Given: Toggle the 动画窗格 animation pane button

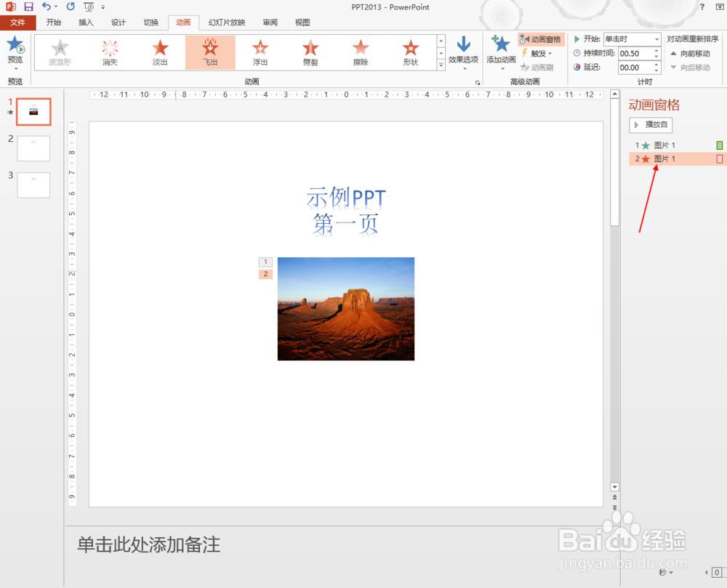Looking at the screenshot, I should tap(541, 39).
